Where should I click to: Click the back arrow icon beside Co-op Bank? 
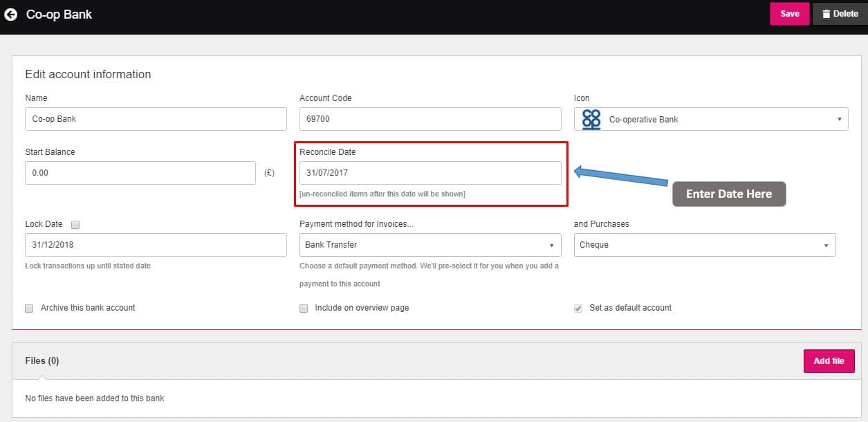pos(11,14)
